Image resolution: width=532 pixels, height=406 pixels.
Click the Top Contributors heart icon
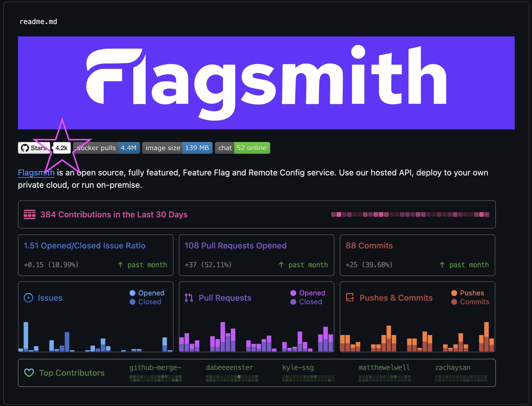click(x=29, y=373)
